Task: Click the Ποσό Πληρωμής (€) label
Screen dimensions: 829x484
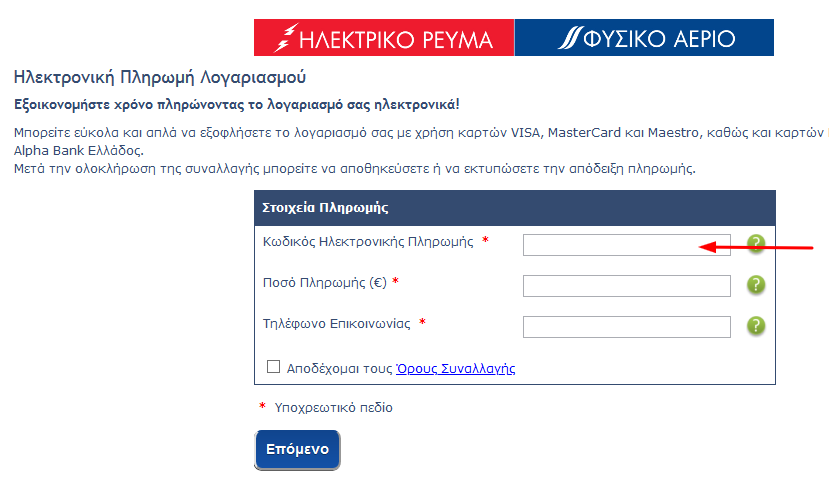Action: [325, 282]
